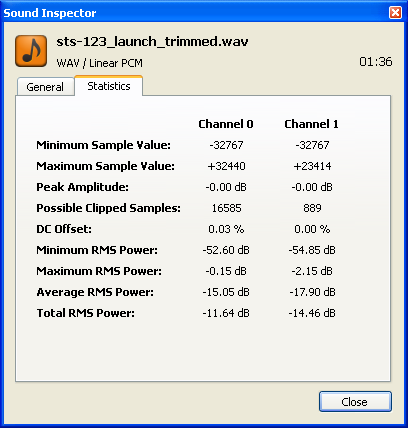This screenshot has width=408, height=428.
Task: Click Channel 1 clipped samples value 889
Action: (312, 208)
